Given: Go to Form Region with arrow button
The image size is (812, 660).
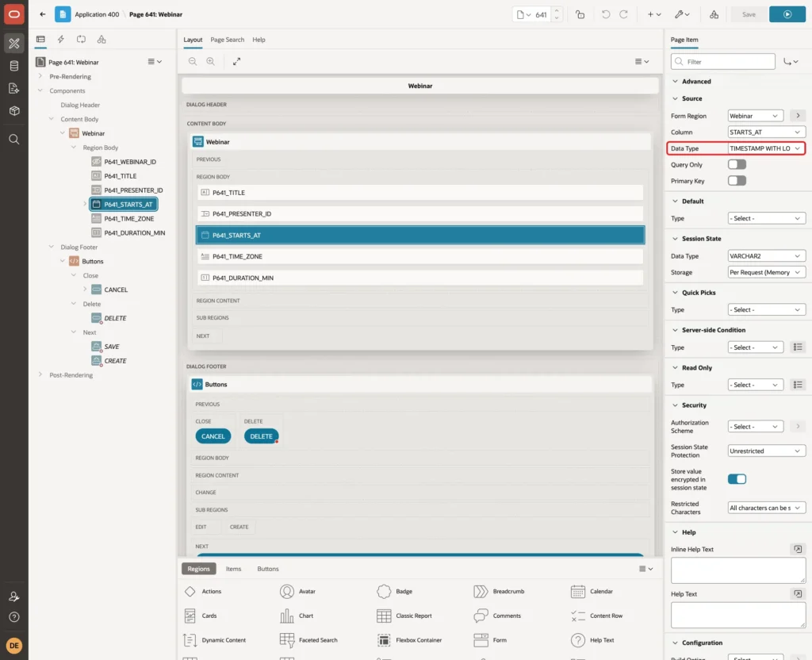Looking at the screenshot, I should [x=798, y=116].
